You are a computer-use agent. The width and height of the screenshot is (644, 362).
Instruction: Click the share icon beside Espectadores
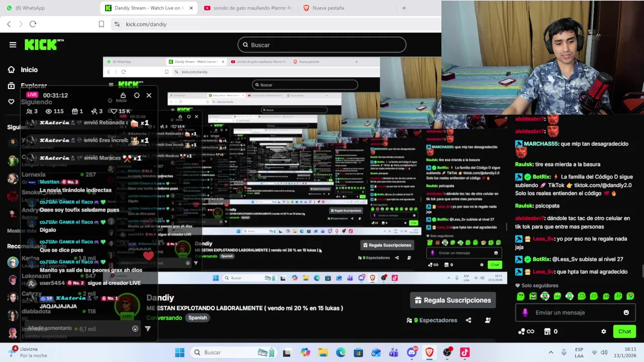(468, 320)
